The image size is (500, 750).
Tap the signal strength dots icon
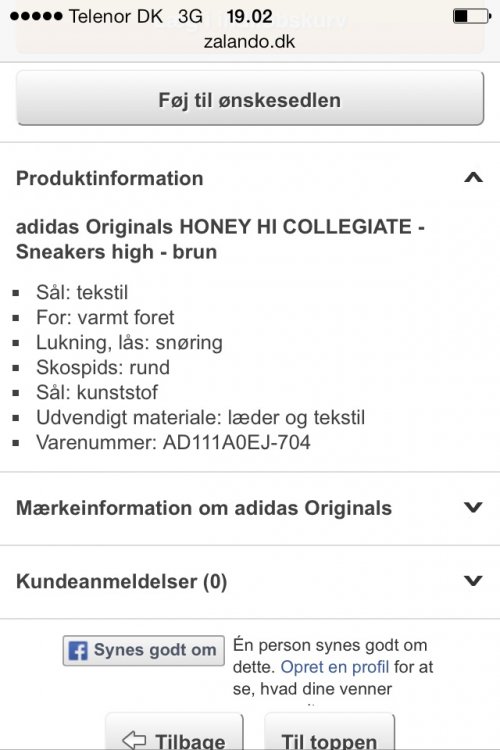click(x=36, y=16)
